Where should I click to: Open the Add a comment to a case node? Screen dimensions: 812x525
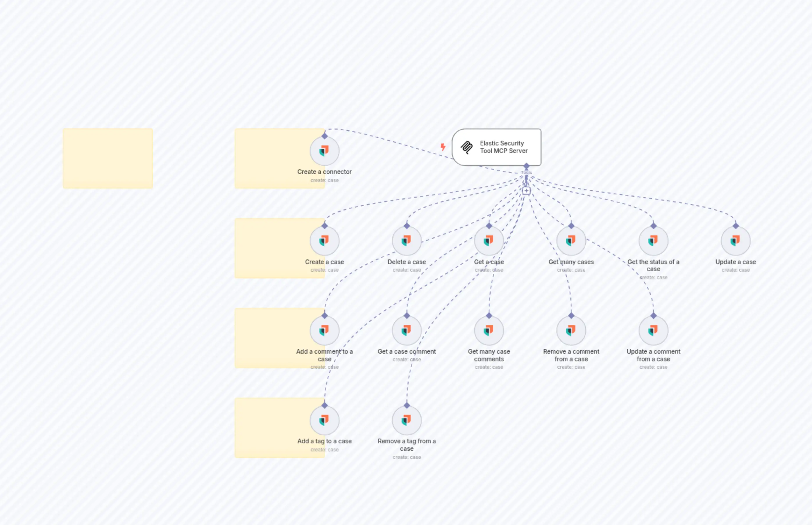coord(325,330)
